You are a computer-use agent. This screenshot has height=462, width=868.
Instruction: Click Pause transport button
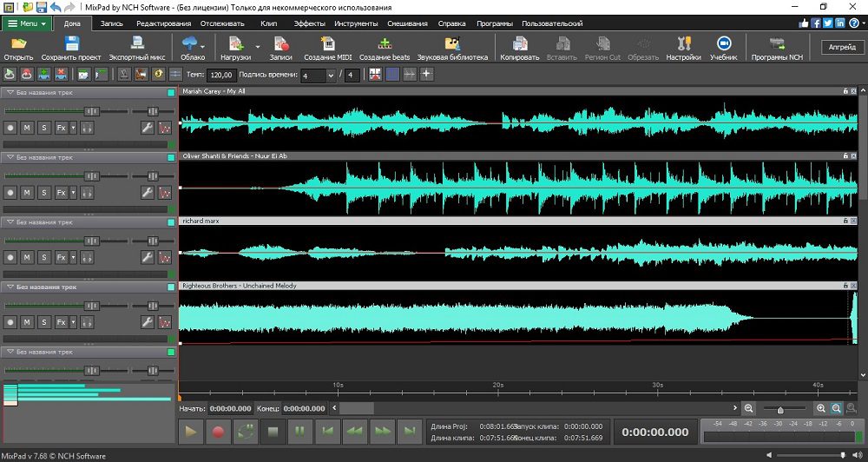(x=300, y=432)
